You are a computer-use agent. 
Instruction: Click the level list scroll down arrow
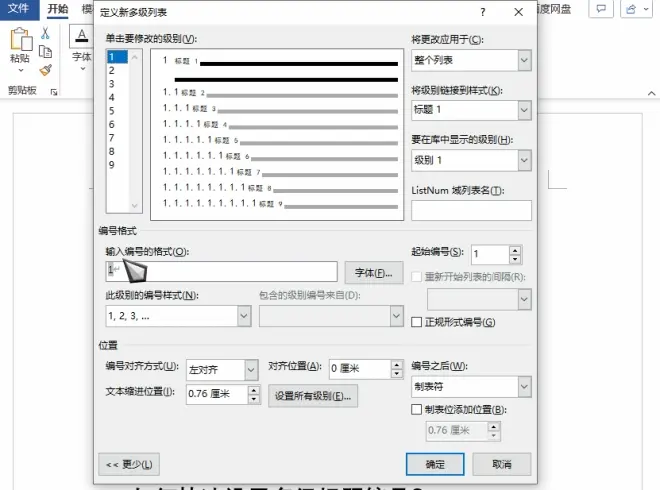135,206
